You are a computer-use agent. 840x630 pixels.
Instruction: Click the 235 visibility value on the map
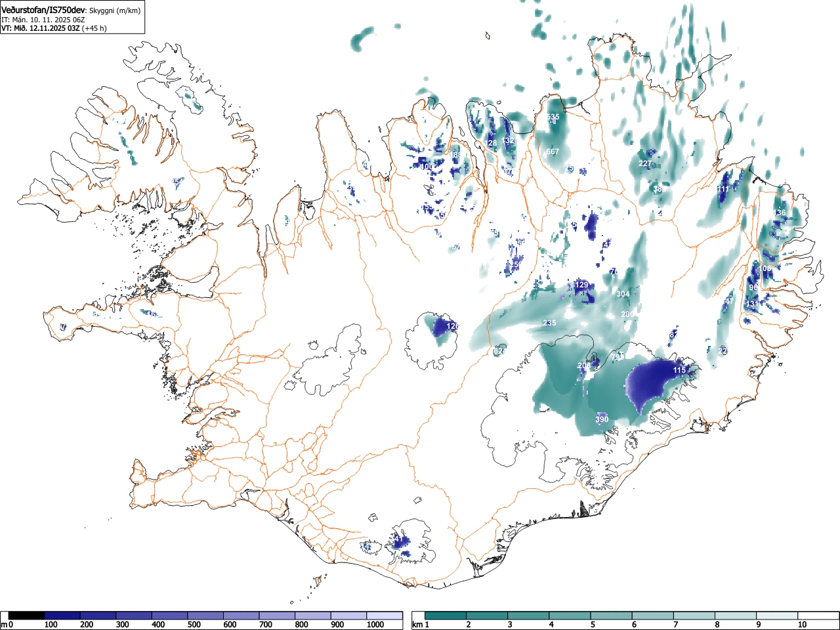pos(549,323)
